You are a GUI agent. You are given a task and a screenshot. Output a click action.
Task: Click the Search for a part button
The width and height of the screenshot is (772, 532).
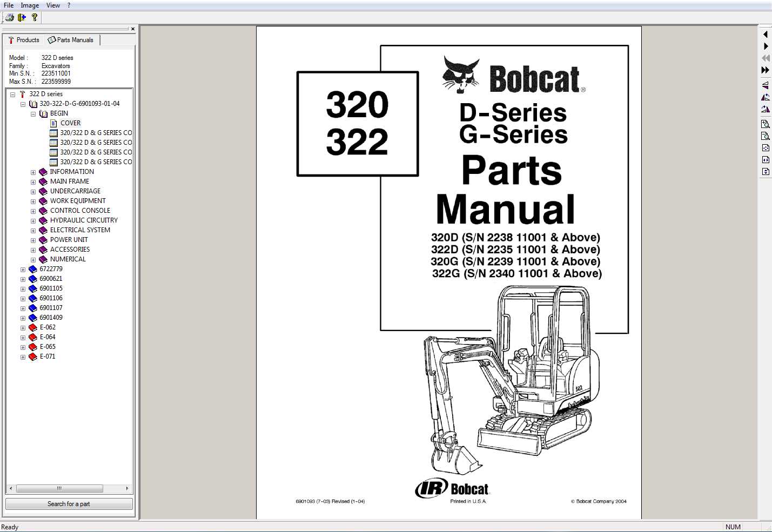pos(69,504)
